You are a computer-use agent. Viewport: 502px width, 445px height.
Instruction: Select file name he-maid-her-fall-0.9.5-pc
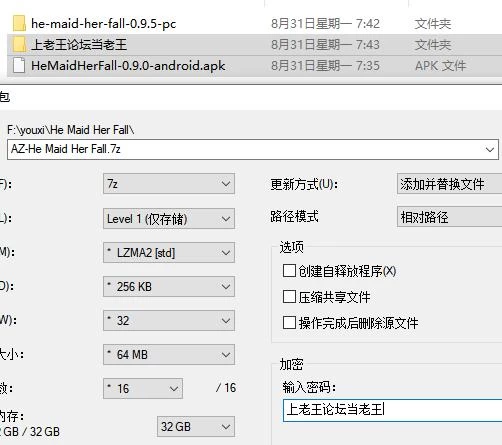point(103,24)
